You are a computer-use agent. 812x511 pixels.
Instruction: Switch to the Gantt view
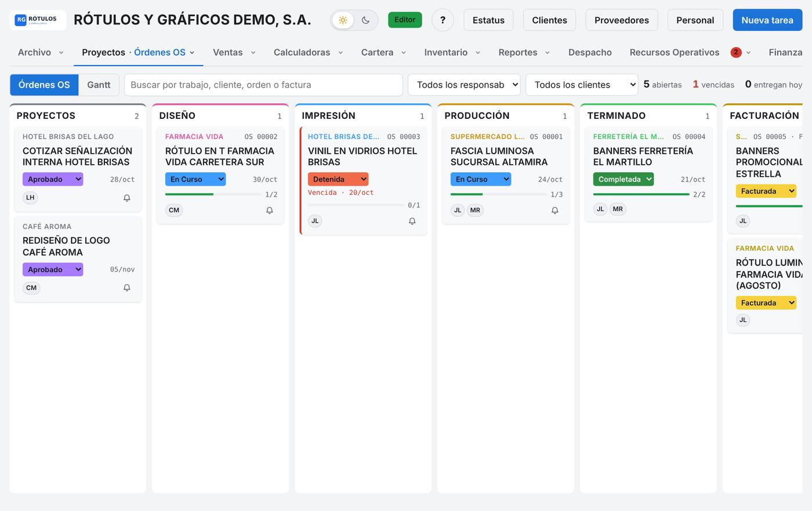pos(99,85)
